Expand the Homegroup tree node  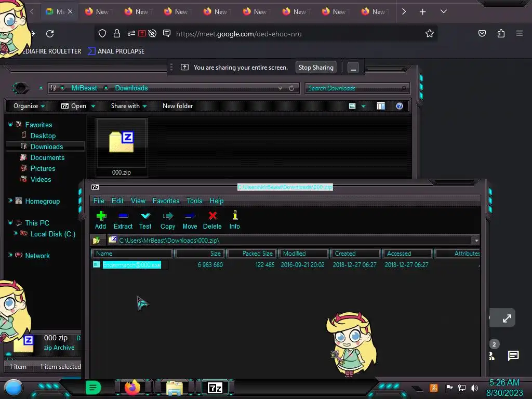click(10, 201)
